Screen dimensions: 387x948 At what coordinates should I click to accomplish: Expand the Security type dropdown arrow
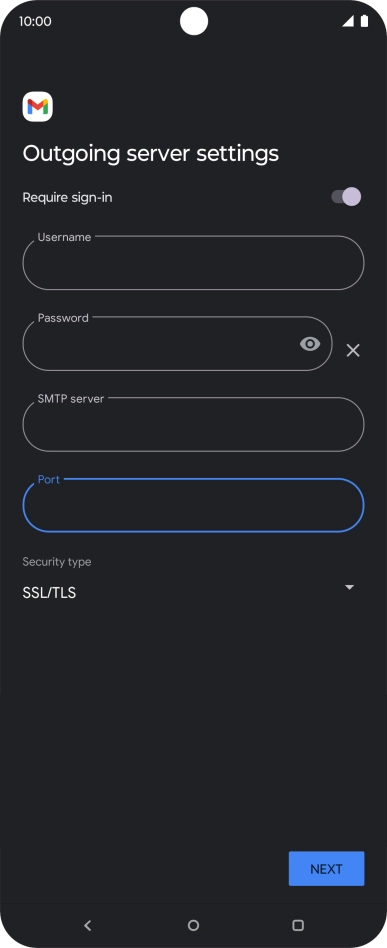point(349,587)
